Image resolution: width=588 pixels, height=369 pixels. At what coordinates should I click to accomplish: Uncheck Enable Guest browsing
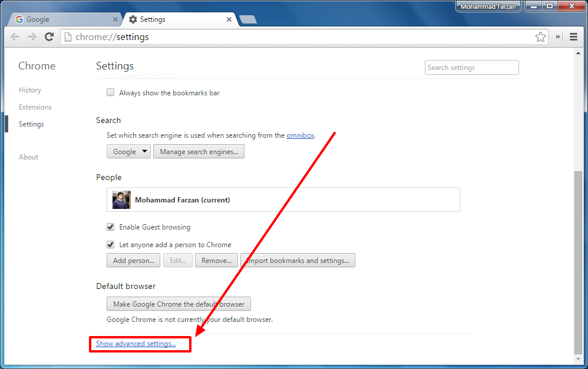(x=110, y=227)
